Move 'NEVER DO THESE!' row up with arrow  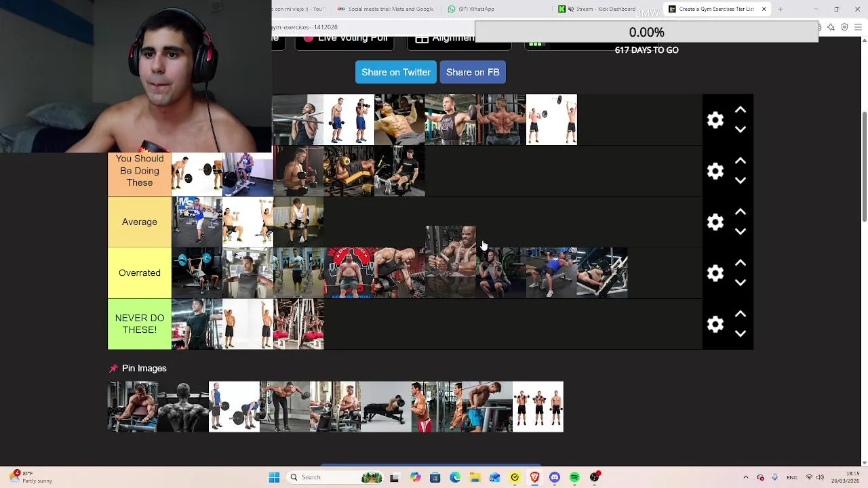pos(741,314)
